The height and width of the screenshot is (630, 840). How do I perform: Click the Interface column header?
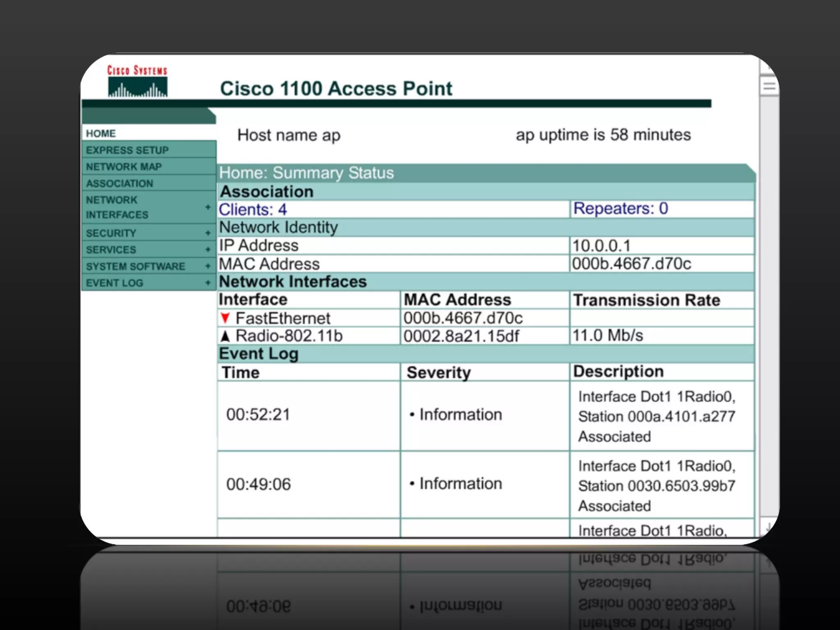(253, 299)
